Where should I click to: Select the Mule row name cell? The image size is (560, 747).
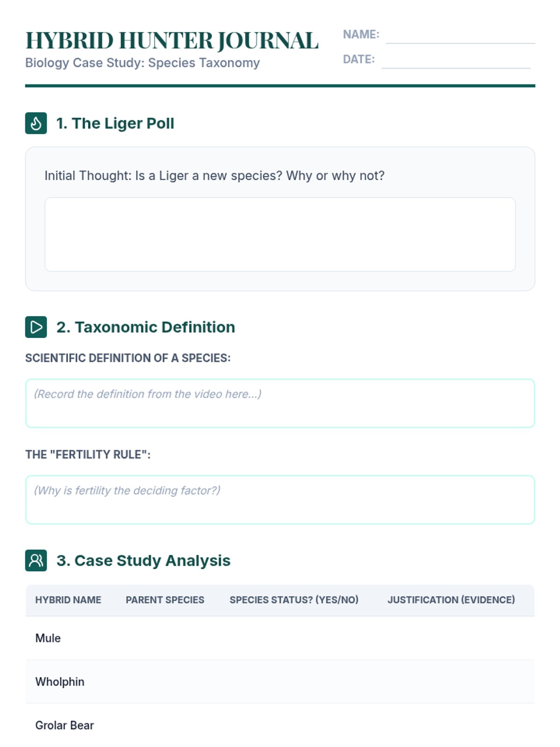48,638
